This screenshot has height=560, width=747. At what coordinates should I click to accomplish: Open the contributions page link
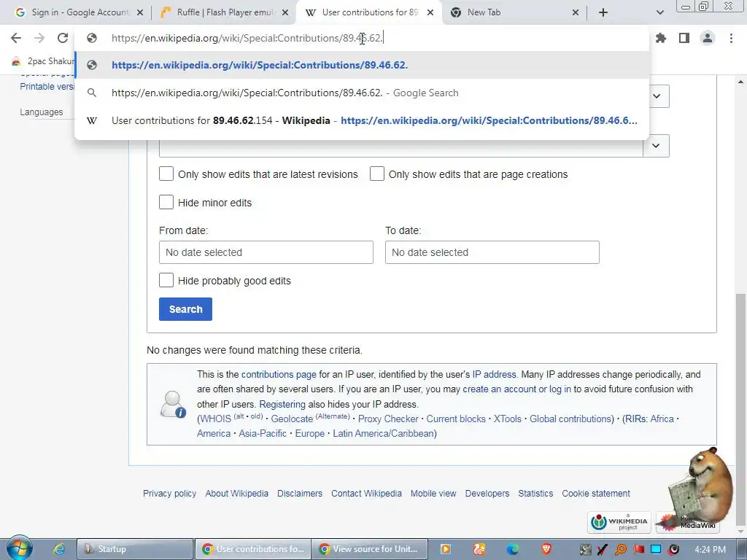click(279, 374)
